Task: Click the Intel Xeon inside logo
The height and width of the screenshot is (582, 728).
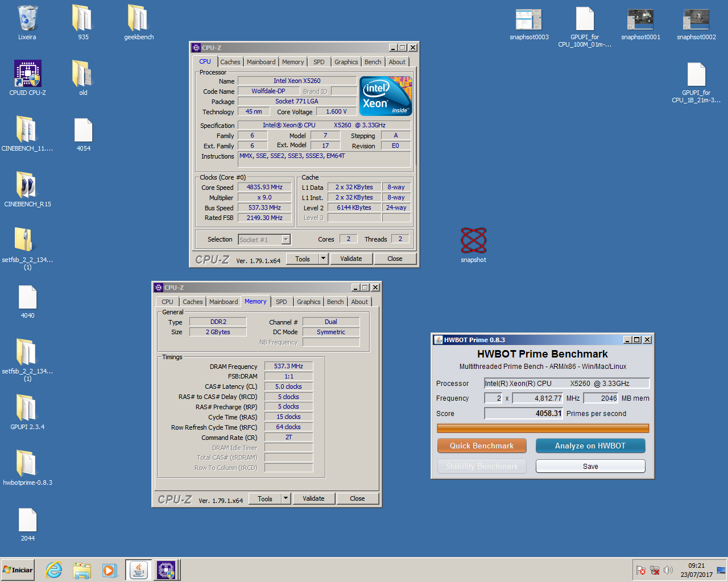Action: point(386,96)
